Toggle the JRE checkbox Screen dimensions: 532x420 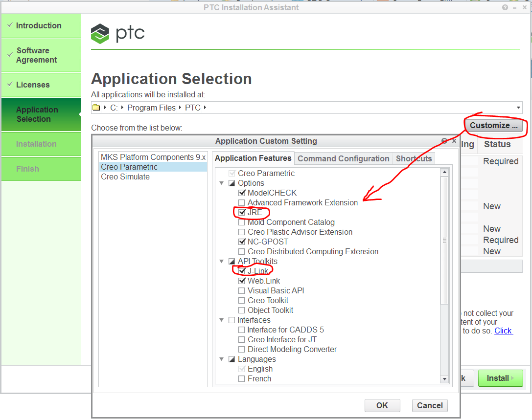coord(242,213)
